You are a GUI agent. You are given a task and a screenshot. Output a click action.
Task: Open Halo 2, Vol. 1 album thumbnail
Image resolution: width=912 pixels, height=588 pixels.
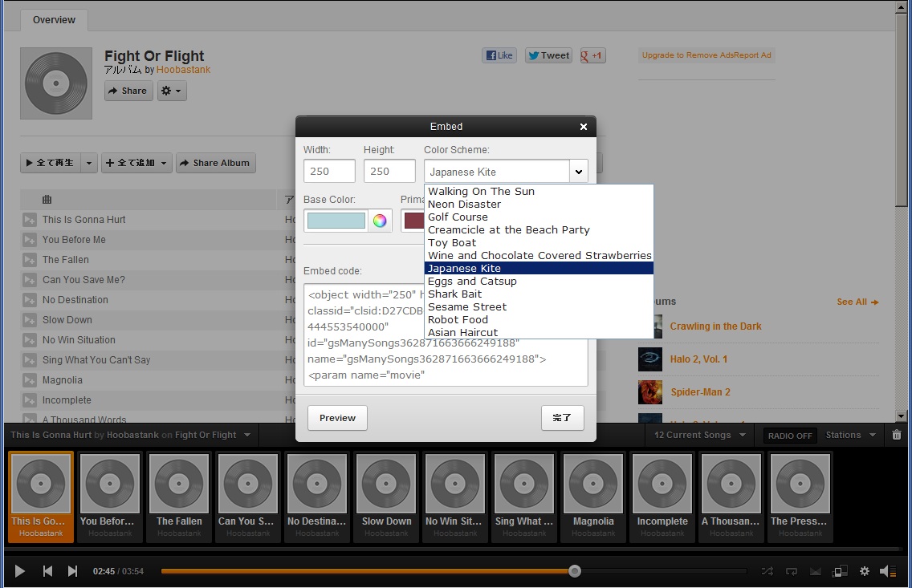[x=650, y=359]
